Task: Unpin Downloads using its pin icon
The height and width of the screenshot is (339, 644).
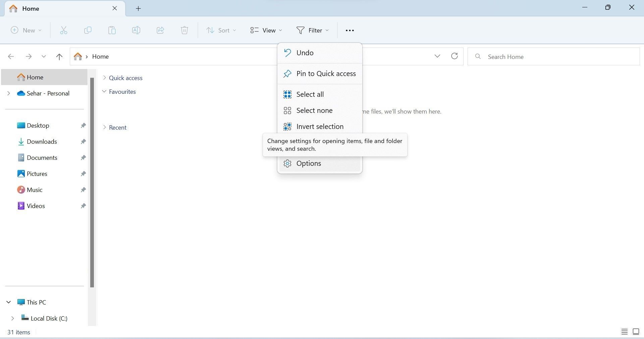Action: tap(83, 141)
